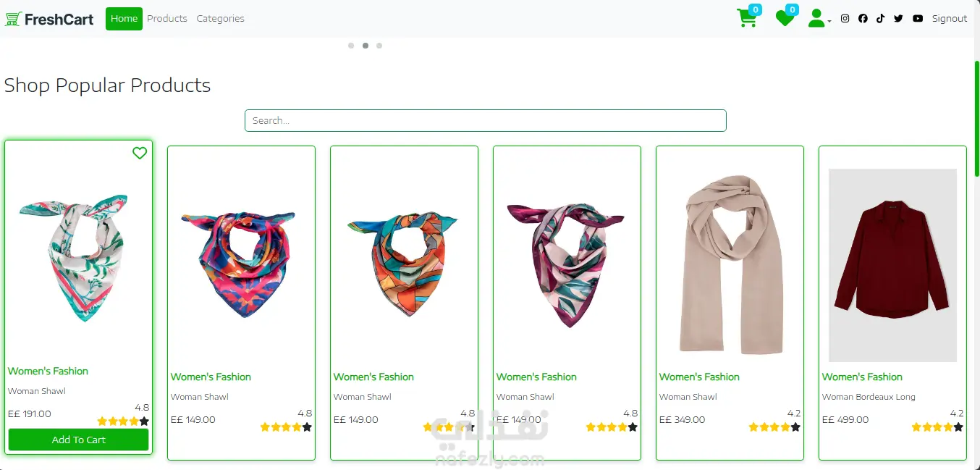
Task: Open the Instagram social icon
Action: coord(845,19)
